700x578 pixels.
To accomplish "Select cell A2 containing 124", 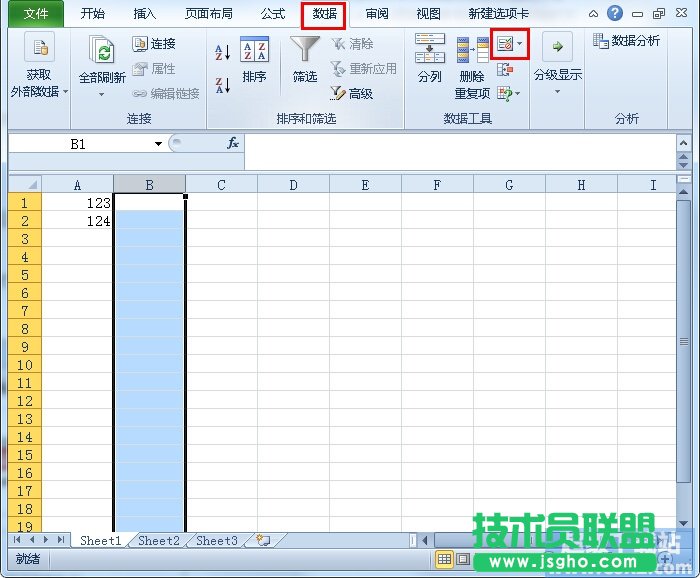I will (x=77, y=220).
